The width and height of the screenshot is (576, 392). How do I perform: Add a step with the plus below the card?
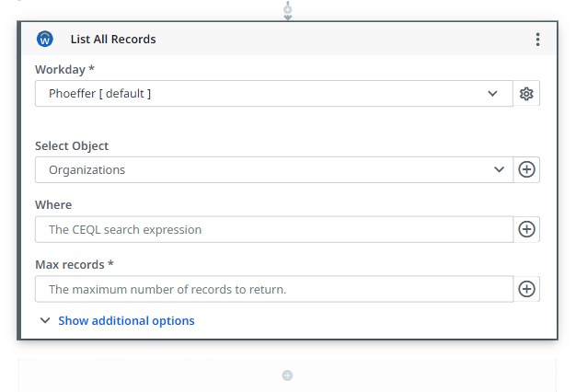(x=287, y=375)
